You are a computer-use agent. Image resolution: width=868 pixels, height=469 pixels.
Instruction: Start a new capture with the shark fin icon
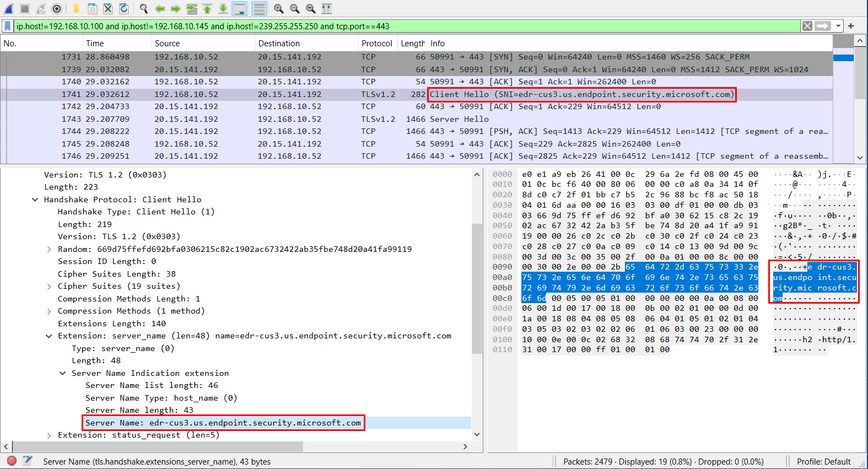(x=9, y=9)
